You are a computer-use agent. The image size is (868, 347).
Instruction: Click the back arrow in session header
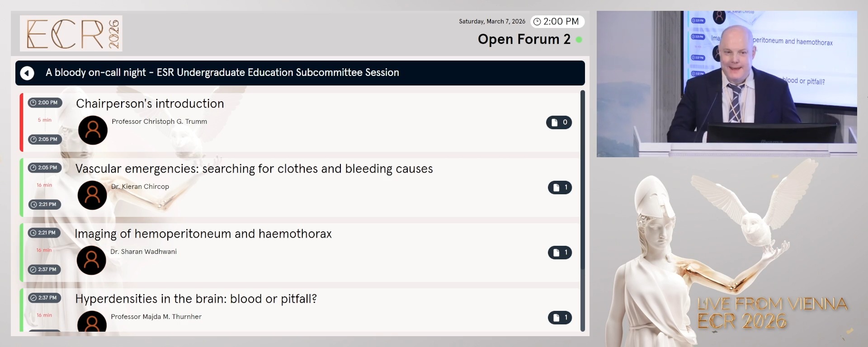tap(27, 73)
